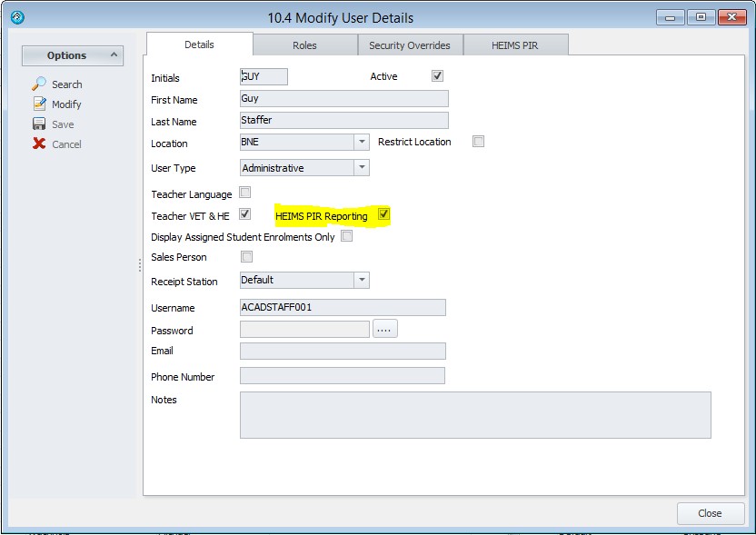The image size is (756, 535).
Task: Switch to the Roles tab
Action: [304, 45]
